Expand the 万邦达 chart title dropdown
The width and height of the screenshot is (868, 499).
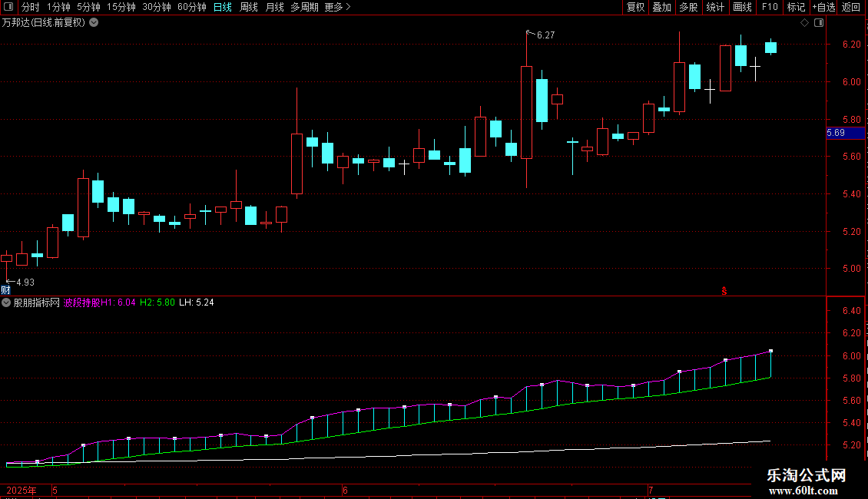click(94, 23)
